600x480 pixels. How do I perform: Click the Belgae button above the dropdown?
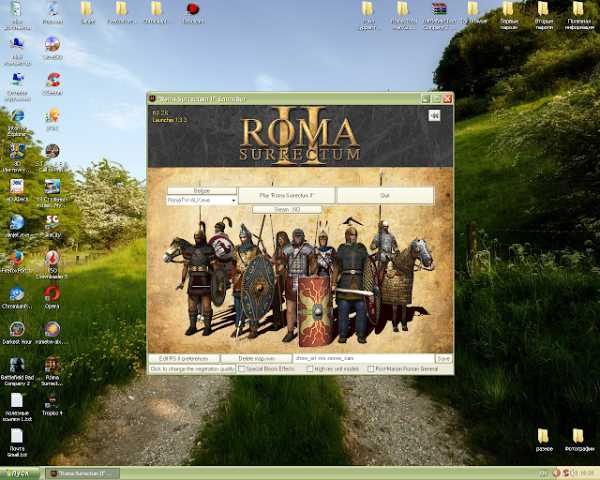pyautogui.click(x=202, y=191)
